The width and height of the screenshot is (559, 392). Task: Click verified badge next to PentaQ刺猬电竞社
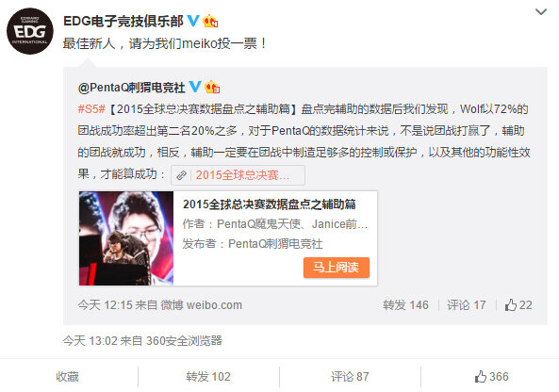[195, 87]
